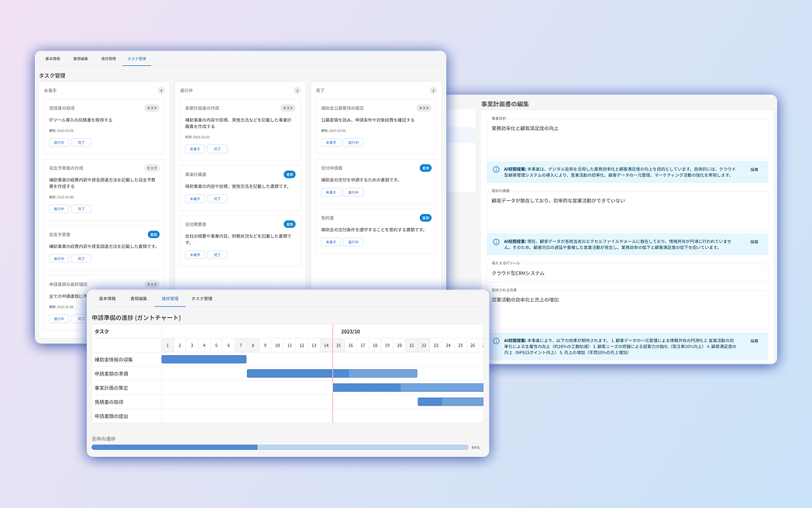Open the 書類編集 tab in the Gantt chart window
812x508 pixels.
(139, 298)
